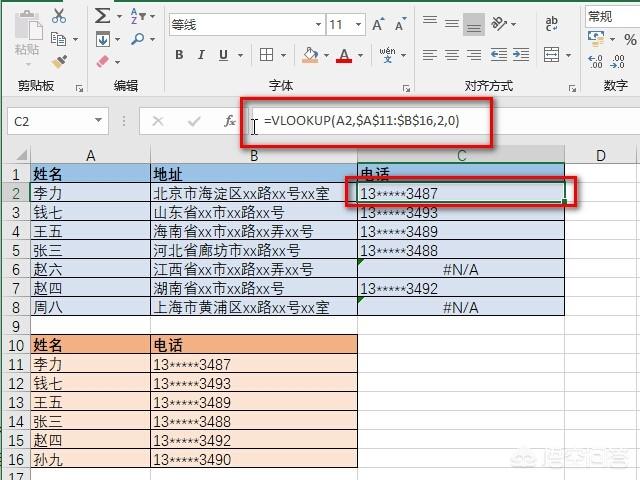Expand the borders dropdown arrow
The image size is (640, 480).
coord(283,55)
